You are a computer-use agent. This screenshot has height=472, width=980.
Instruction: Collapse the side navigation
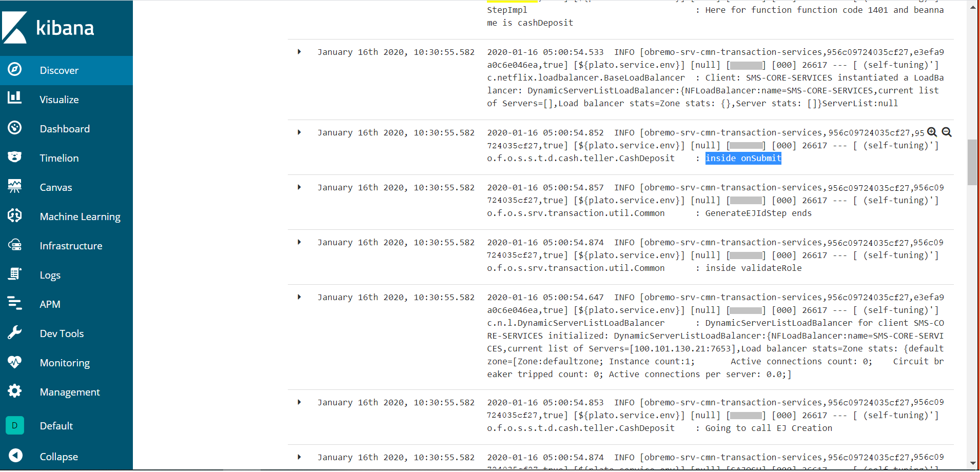click(66, 456)
